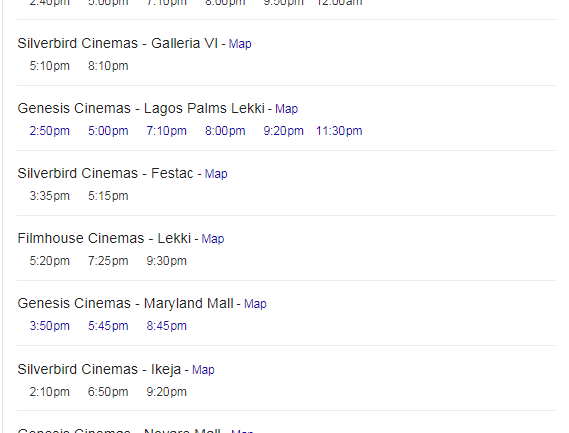Select 2:50pm showtime at Lagos Palms Lekki
Image resolution: width=569 pixels, height=433 pixels.
tap(49, 131)
